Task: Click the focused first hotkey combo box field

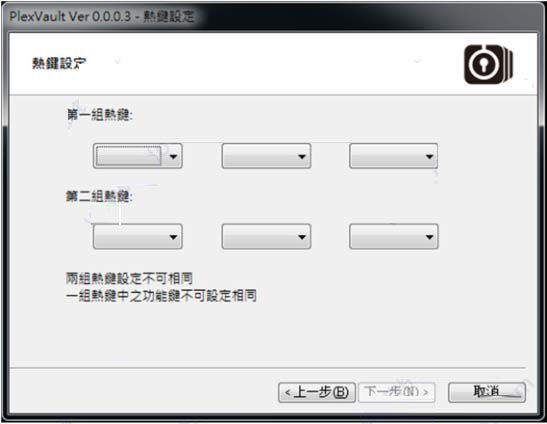Action: click(129, 156)
